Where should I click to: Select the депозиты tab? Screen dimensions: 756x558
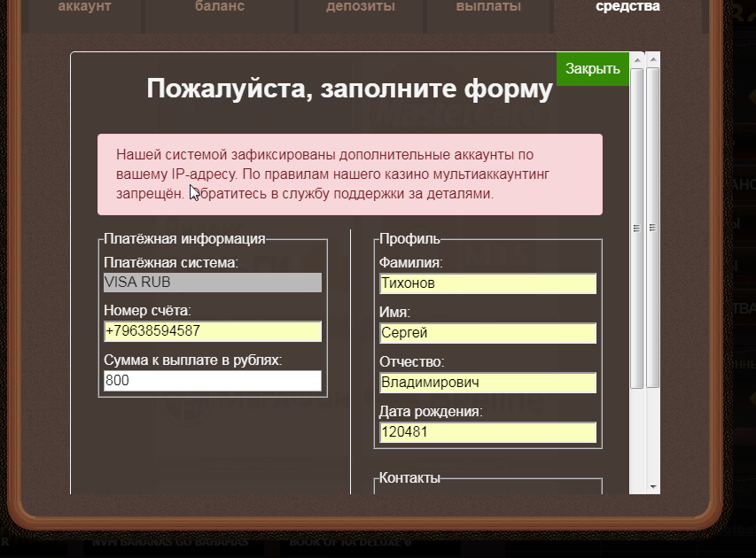click(358, 7)
